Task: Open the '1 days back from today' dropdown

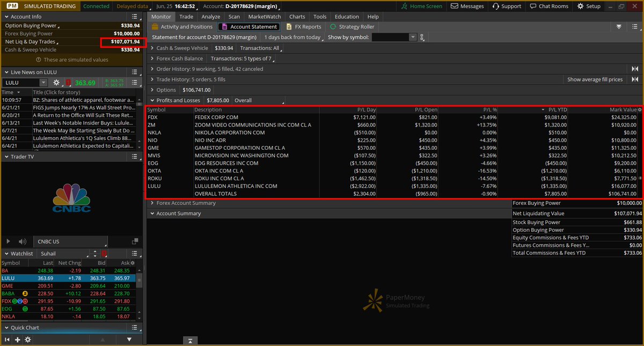Action: pyautogui.click(x=294, y=38)
